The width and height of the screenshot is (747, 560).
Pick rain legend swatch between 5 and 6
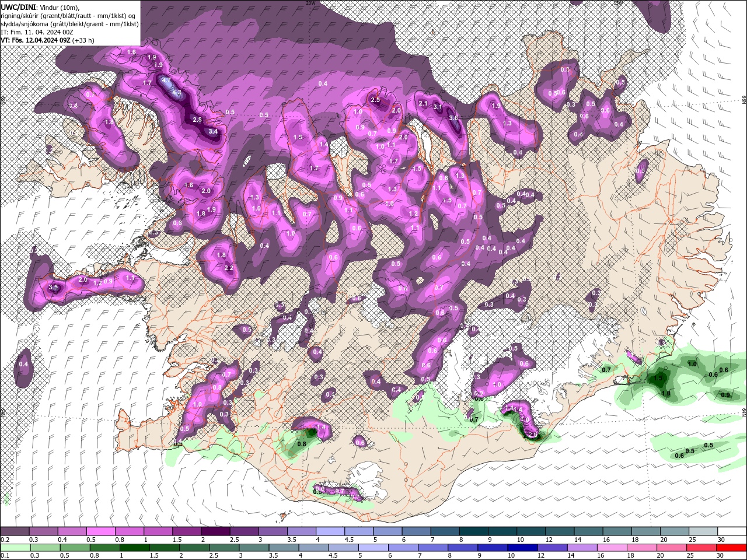coord(375,547)
